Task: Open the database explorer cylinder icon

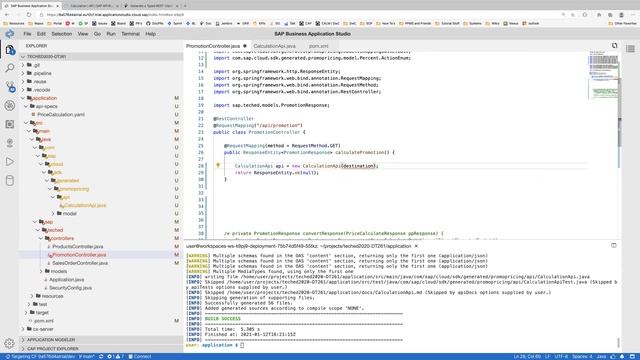Action: pyautogui.click(x=10, y=180)
